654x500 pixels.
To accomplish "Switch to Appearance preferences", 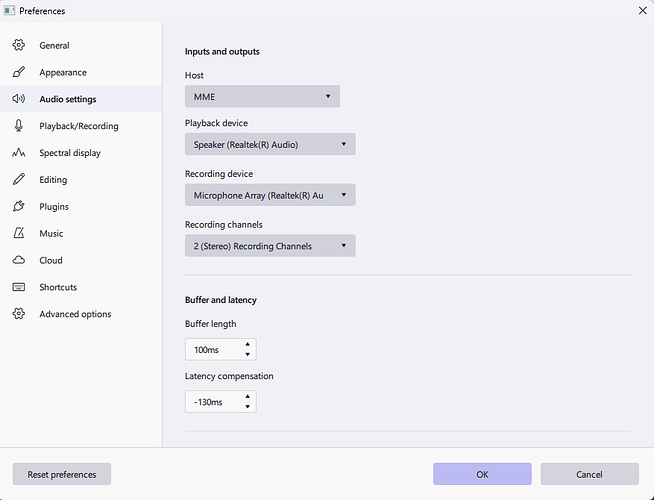I will click(x=81, y=72).
